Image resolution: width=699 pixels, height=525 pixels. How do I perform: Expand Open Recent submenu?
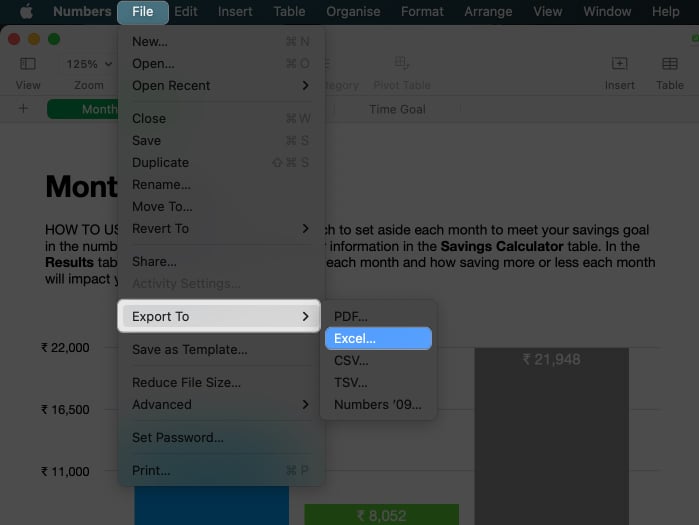click(221, 86)
